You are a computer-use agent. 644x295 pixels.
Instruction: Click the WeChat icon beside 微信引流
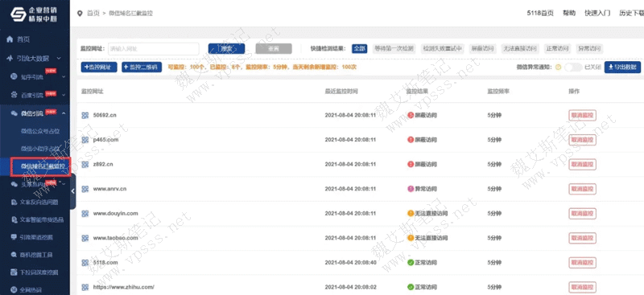click(x=14, y=113)
